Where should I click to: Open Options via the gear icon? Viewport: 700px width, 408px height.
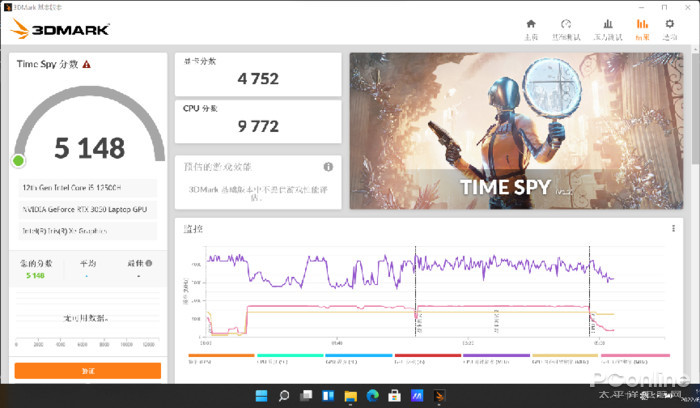click(670, 29)
